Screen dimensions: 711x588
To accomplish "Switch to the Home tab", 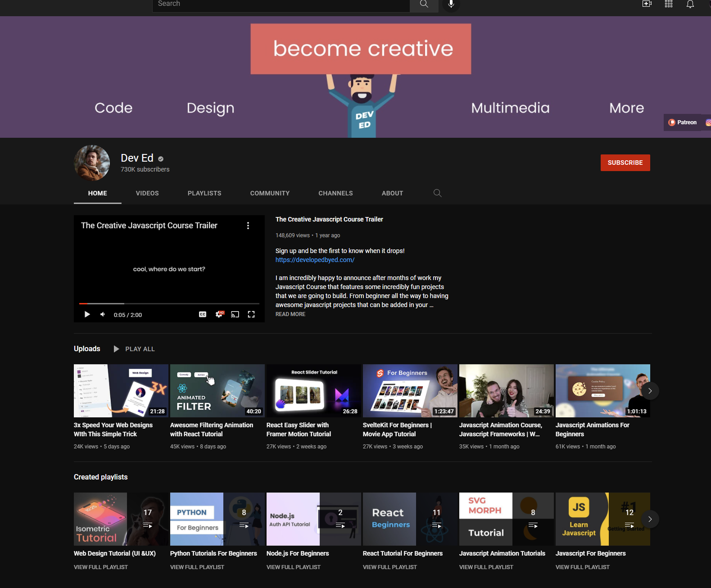I will 98,193.
